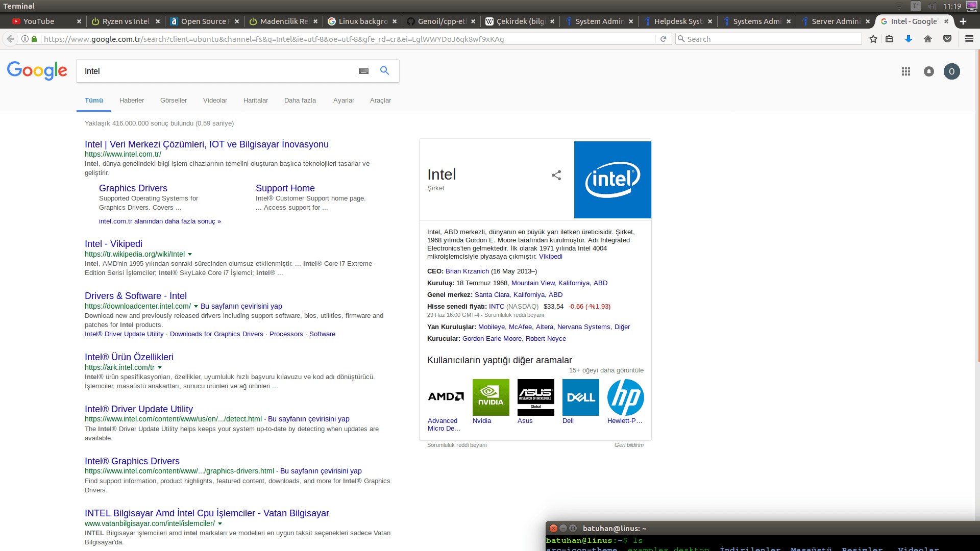This screenshot has height=551, width=980.
Task: Show Google notifications via the bell icon
Action: (x=929, y=71)
